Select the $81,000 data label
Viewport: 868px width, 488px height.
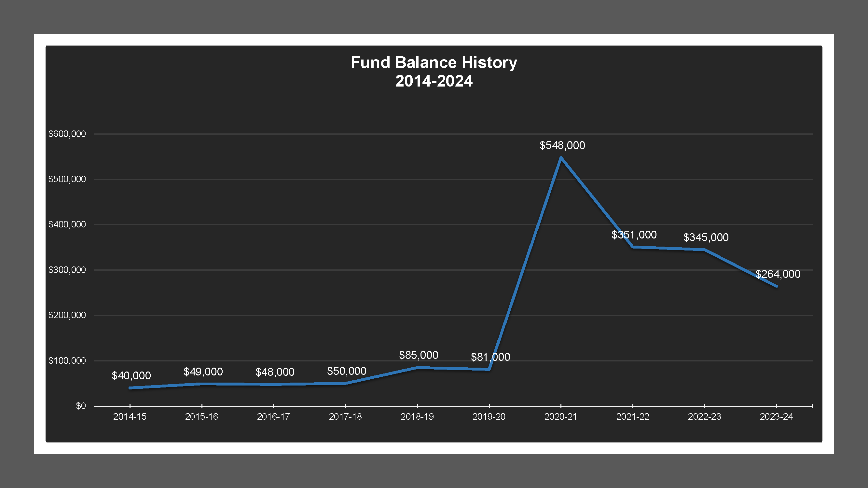tap(490, 357)
